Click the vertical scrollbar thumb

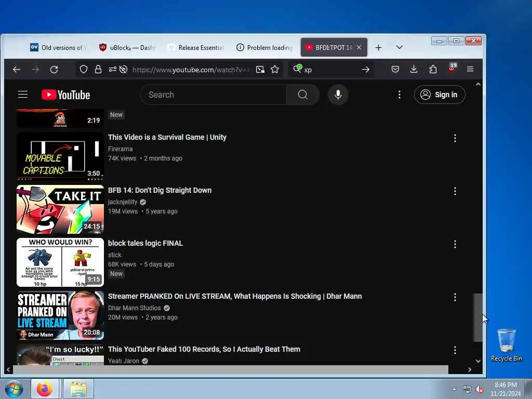tap(478, 317)
